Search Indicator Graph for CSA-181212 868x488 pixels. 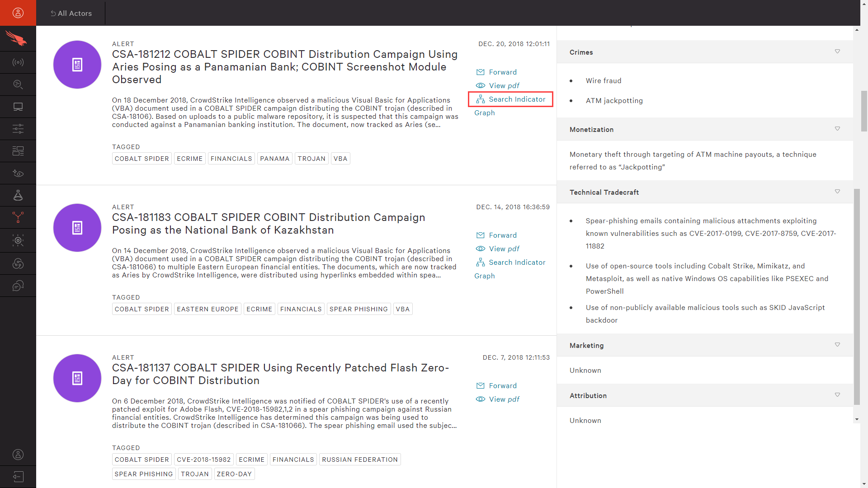point(510,99)
